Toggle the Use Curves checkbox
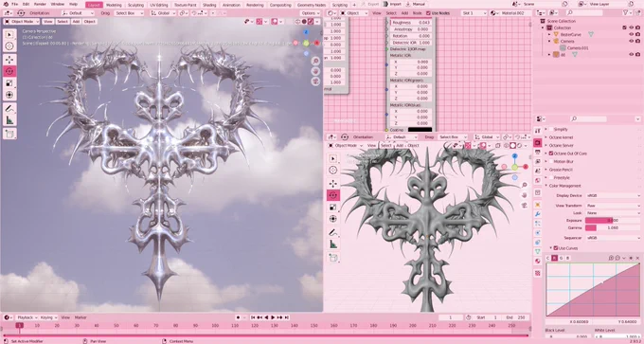Viewport: 644px width, 344px height. [556, 248]
